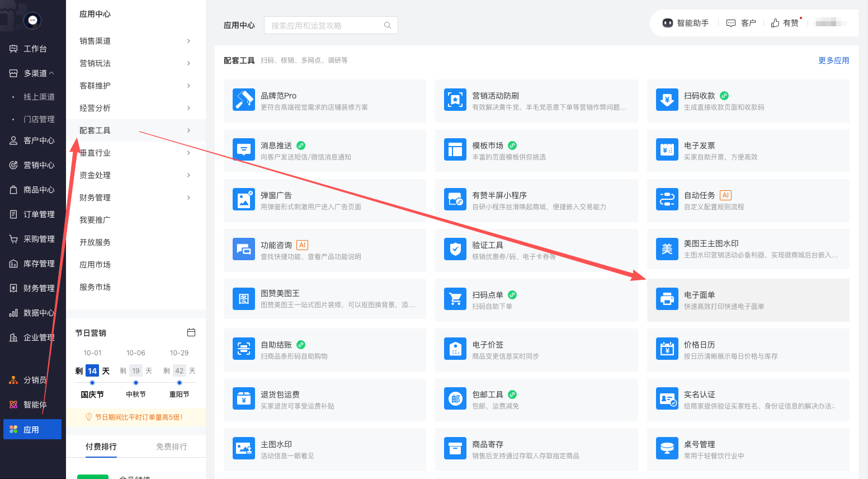Expand the 销售渠道 submenu

coord(135,41)
